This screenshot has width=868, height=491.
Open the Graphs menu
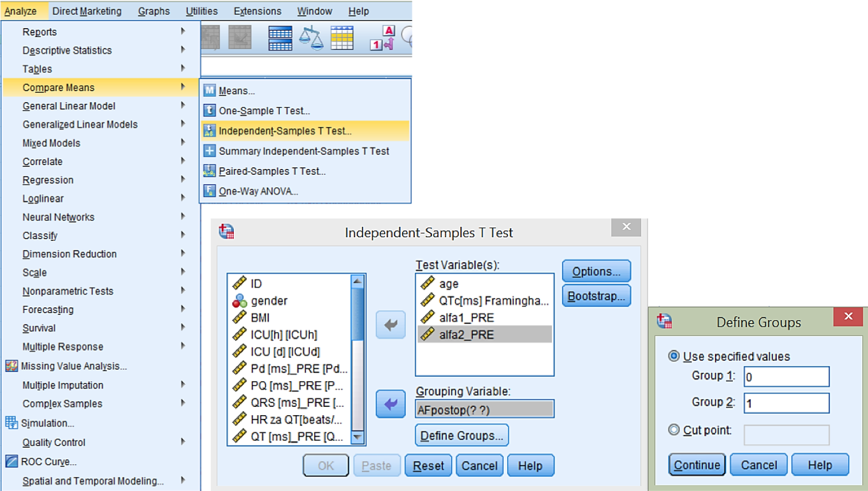[x=154, y=11]
